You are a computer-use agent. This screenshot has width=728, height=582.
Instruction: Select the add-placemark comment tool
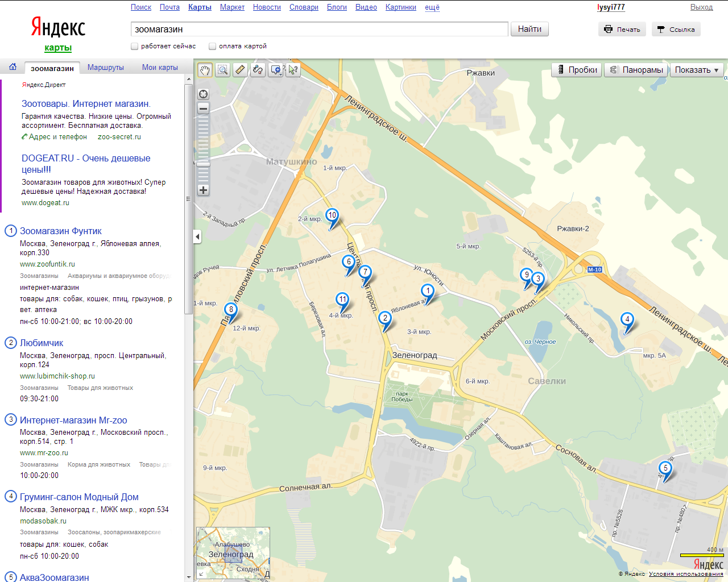tap(276, 70)
